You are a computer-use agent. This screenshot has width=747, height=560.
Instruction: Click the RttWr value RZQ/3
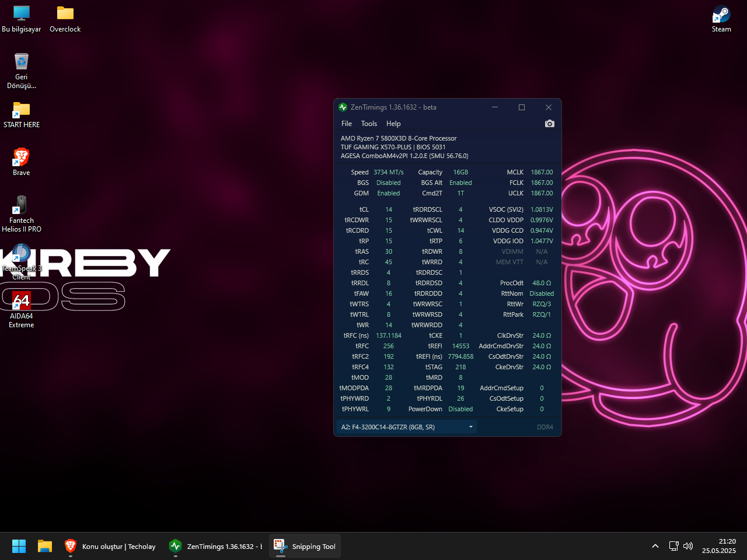pyautogui.click(x=542, y=304)
